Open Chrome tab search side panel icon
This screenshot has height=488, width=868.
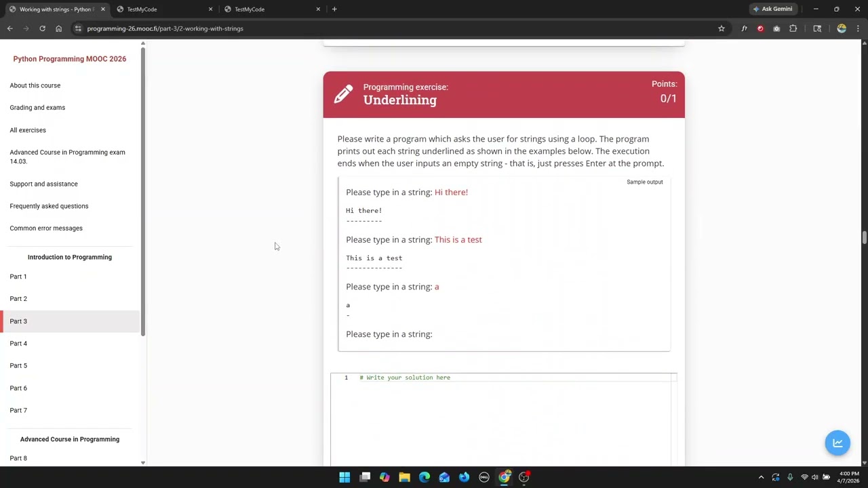pyautogui.click(x=817, y=28)
